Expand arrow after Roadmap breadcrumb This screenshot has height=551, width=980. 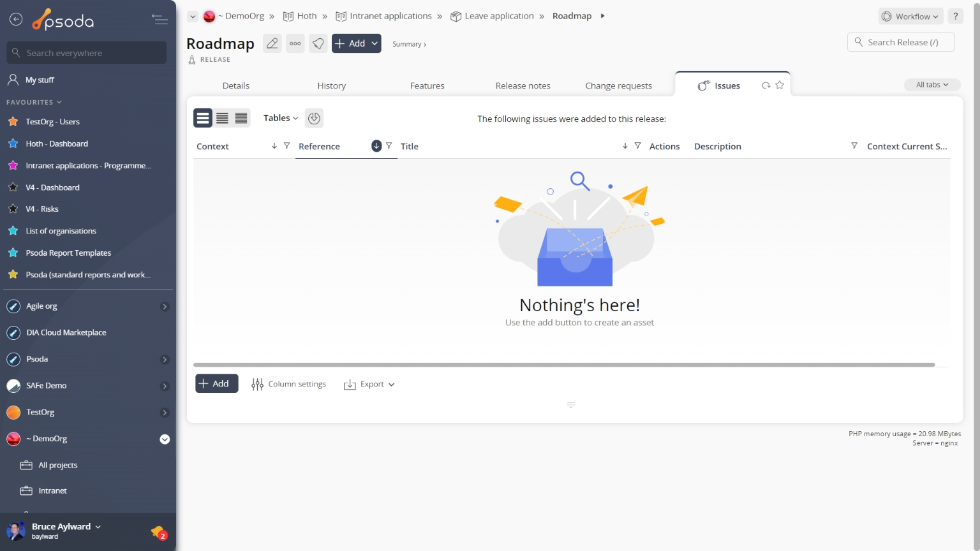coord(602,16)
